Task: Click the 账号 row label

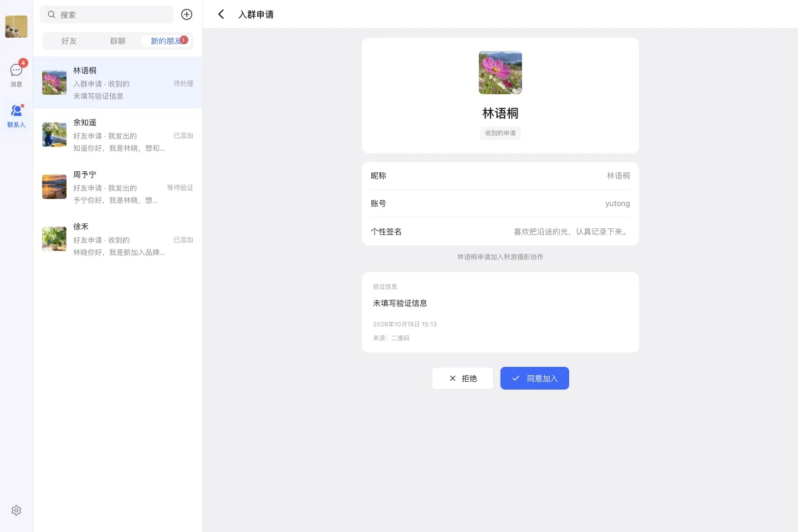Action: [x=378, y=203]
